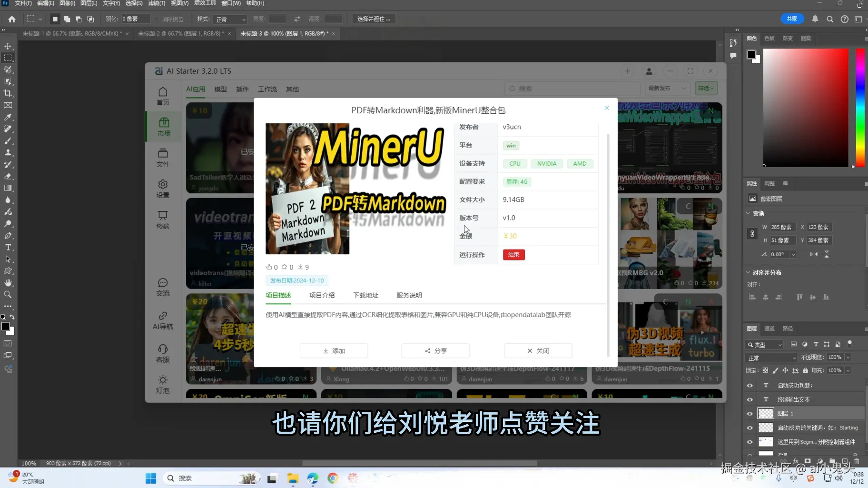
Task: Open the 滤镜(T) menu
Action: [x=157, y=3]
